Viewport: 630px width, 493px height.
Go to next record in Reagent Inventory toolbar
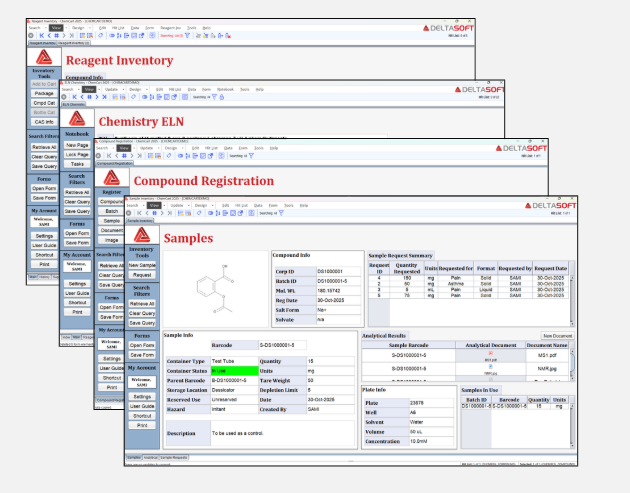pyautogui.click(x=64, y=36)
